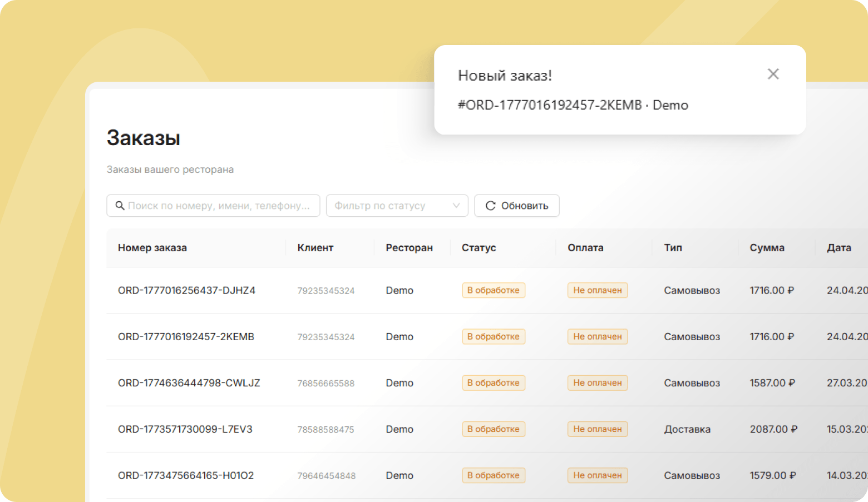This screenshot has height=502, width=868.
Task: Close the new order notification
Action: click(773, 74)
